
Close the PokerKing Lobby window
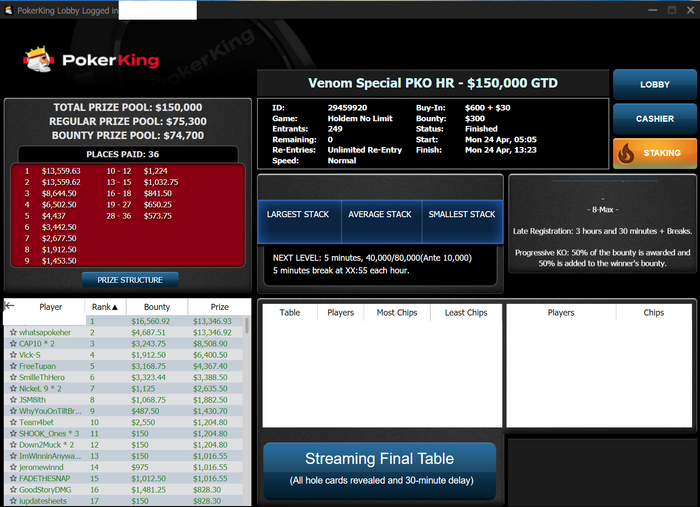(690, 10)
